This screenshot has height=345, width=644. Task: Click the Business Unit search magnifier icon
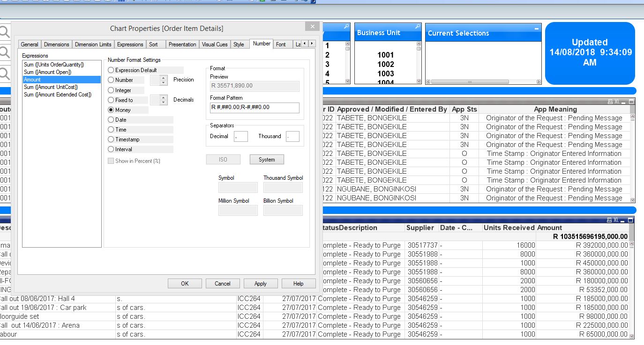[418, 27]
